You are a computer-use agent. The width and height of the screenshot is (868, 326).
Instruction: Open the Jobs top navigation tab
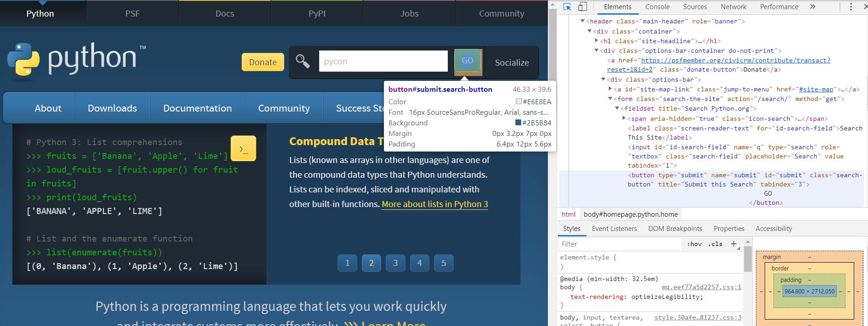pyautogui.click(x=409, y=13)
